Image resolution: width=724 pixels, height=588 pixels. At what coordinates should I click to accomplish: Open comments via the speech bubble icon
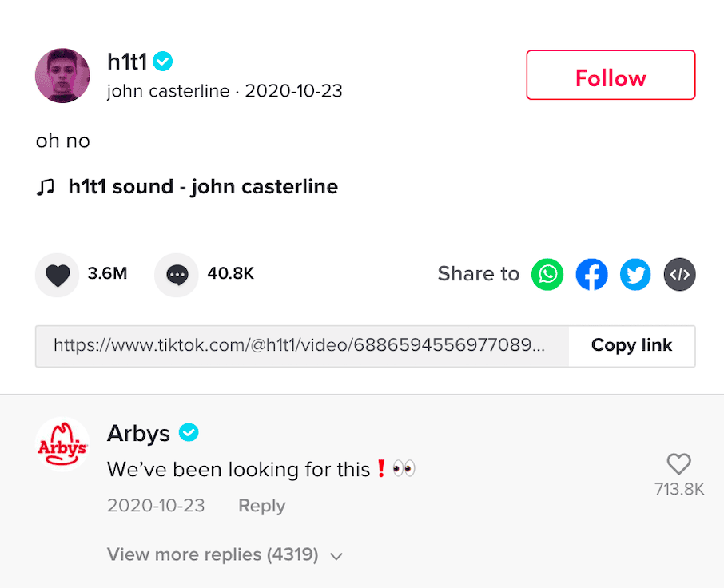pyautogui.click(x=177, y=275)
